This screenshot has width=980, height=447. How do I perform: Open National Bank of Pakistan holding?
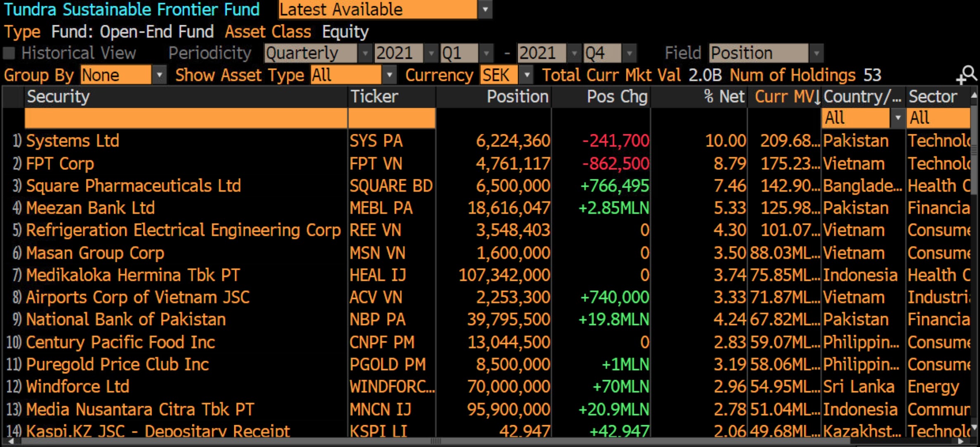126,319
